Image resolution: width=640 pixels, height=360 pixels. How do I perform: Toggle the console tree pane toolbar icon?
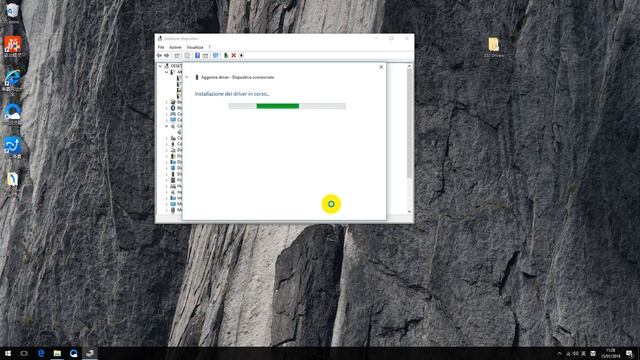[177, 56]
